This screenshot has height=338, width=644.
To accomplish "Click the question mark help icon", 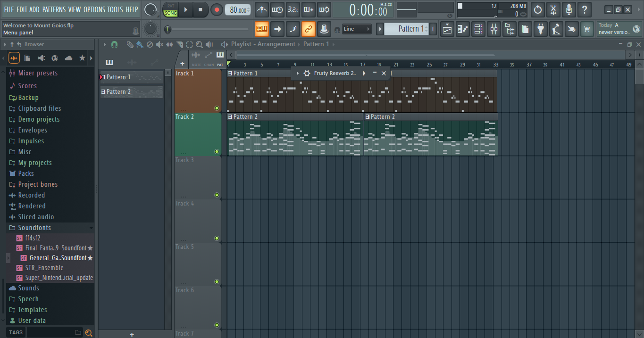I will pyautogui.click(x=585, y=9).
